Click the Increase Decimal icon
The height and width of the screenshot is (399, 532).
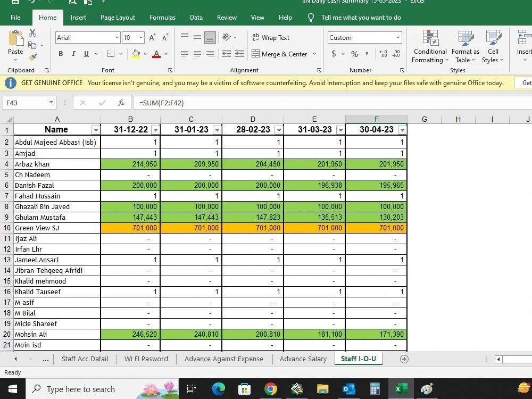(x=383, y=53)
